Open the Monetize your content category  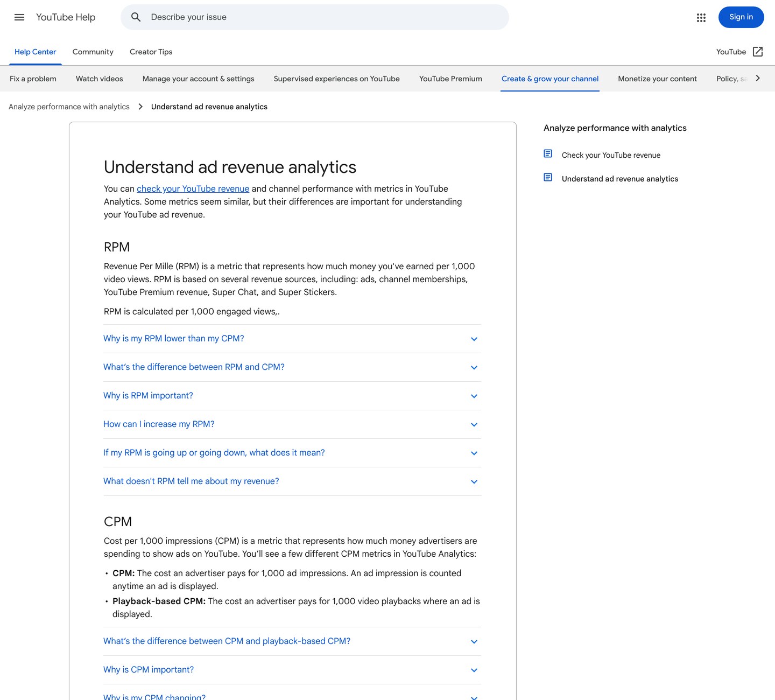tap(657, 79)
